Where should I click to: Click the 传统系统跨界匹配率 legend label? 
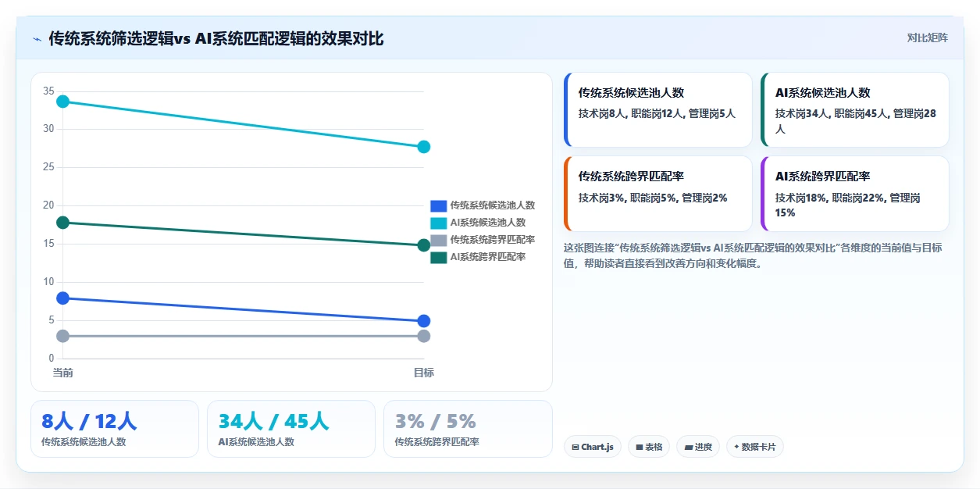pyautogui.click(x=493, y=240)
